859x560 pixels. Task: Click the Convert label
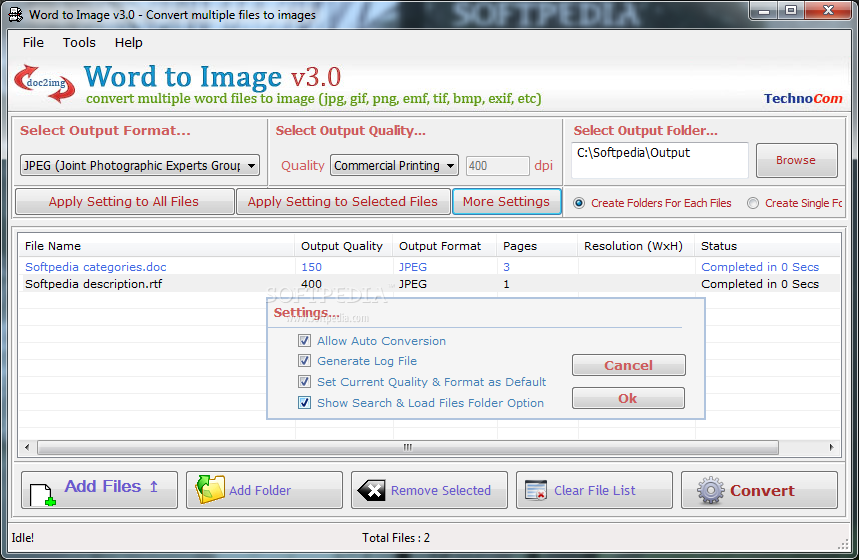(x=762, y=490)
